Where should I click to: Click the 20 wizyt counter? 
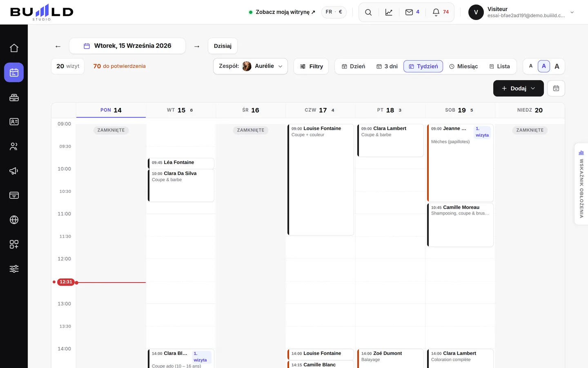point(68,66)
